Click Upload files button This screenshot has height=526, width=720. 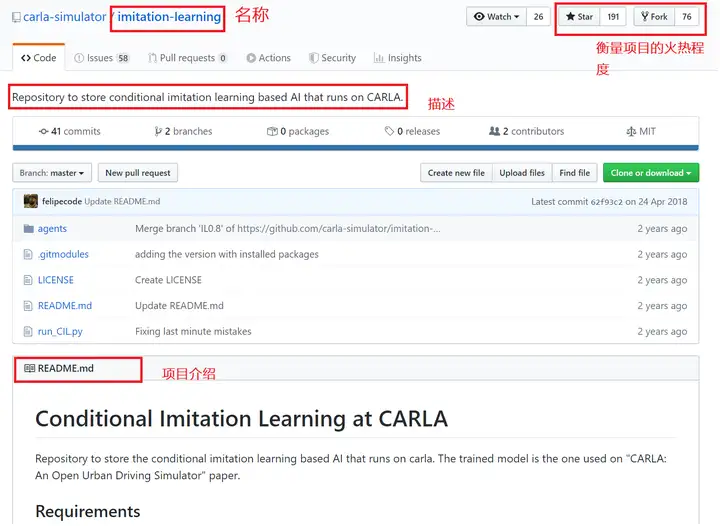tap(522, 173)
